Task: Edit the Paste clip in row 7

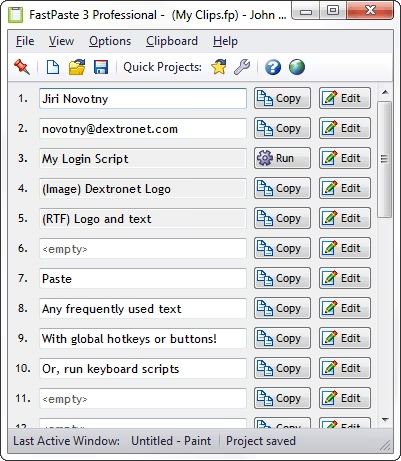Action: click(x=345, y=278)
